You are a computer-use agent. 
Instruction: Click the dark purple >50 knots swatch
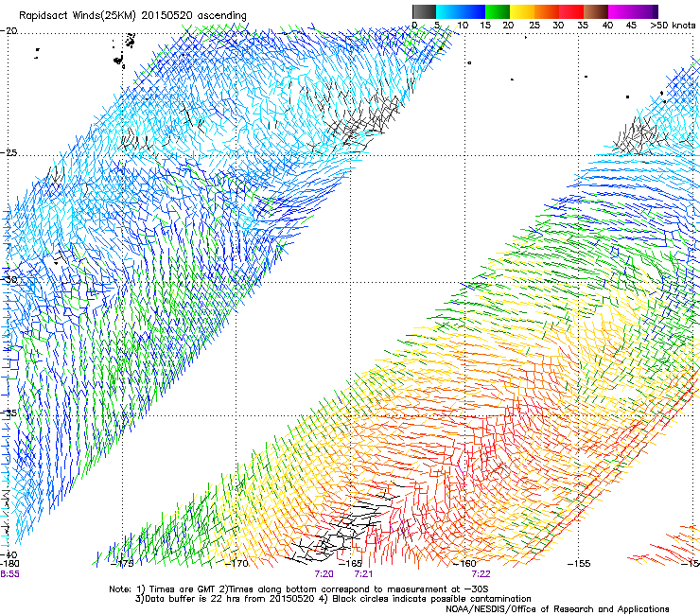click(656, 11)
